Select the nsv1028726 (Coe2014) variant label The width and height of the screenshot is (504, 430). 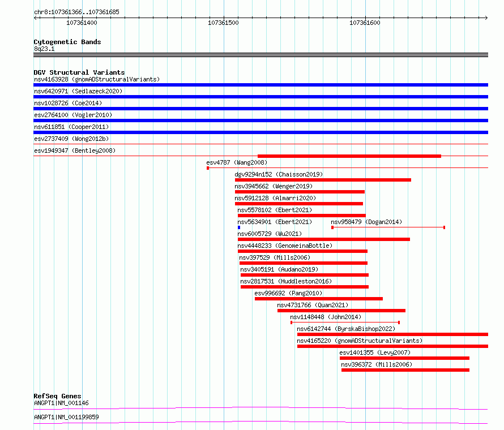click(68, 103)
